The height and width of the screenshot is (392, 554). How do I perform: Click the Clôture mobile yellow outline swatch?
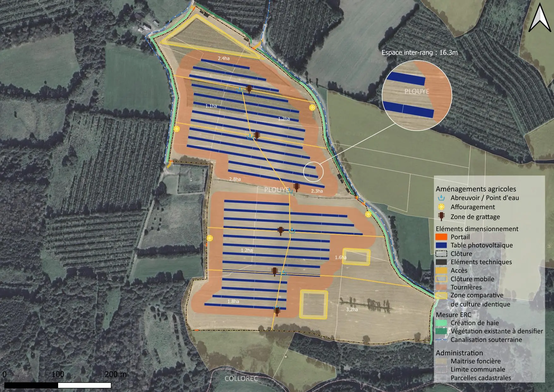[441, 279]
